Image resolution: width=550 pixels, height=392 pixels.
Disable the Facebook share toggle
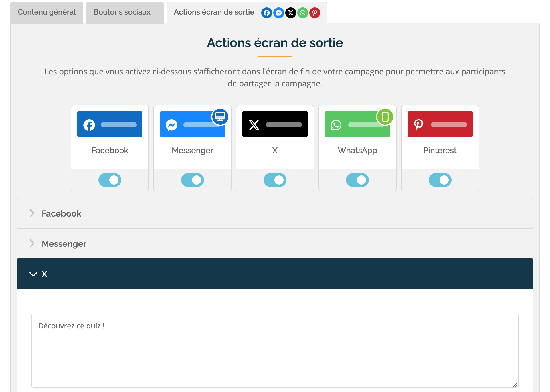[x=110, y=180]
